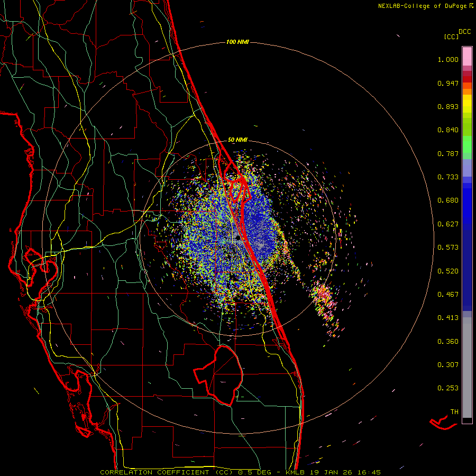Click the 0.253 scale value

[x=448, y=388]
